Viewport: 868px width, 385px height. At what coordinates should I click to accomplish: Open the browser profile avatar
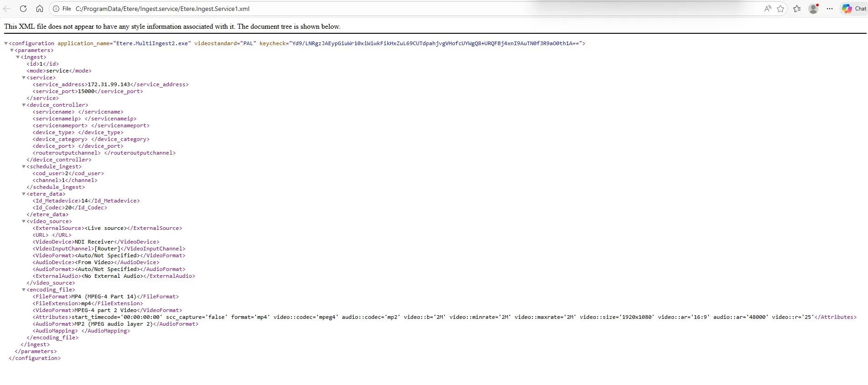[813, 9]
